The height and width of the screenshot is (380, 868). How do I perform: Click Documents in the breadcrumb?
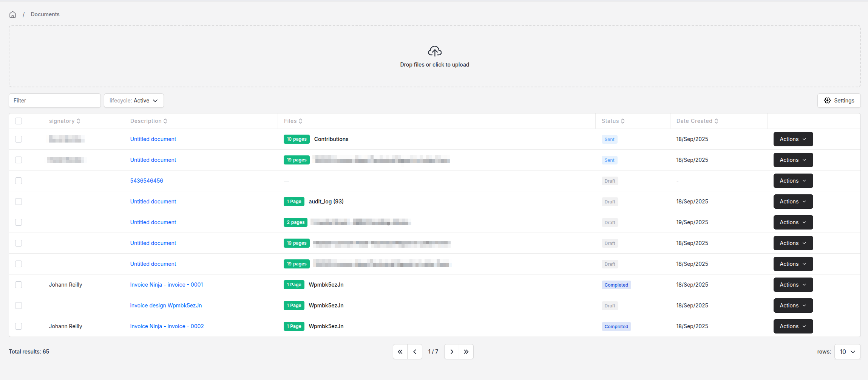click(45, 14)
